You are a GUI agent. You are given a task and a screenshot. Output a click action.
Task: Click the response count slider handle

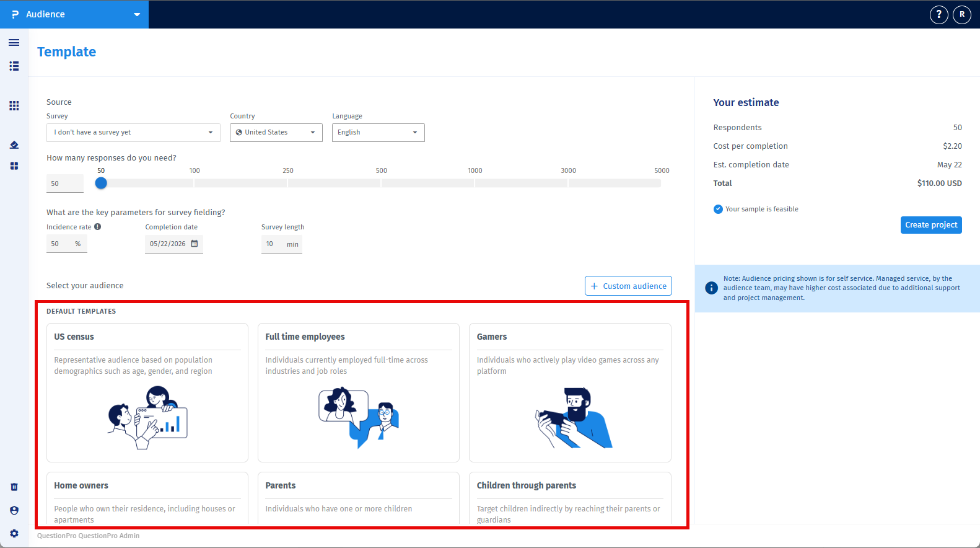[101, 183]
